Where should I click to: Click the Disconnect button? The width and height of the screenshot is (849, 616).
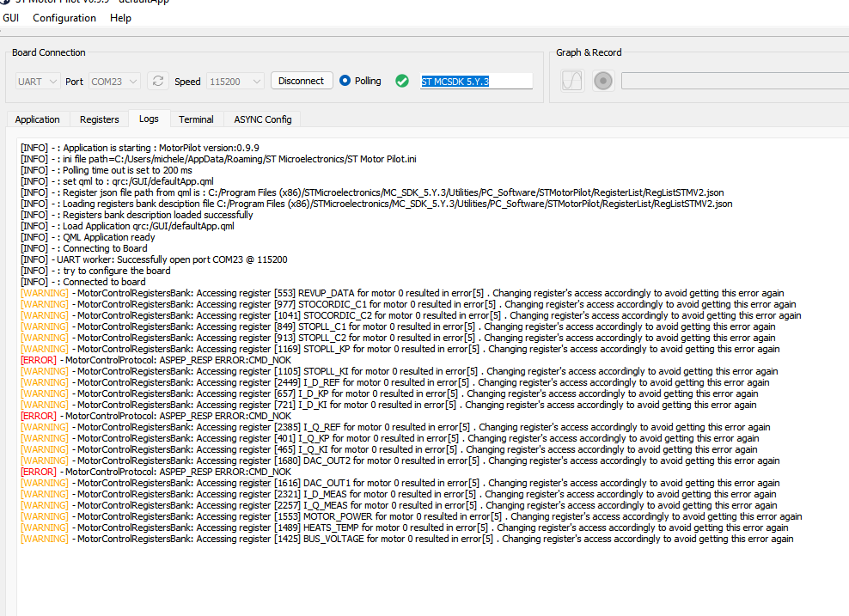301,81
